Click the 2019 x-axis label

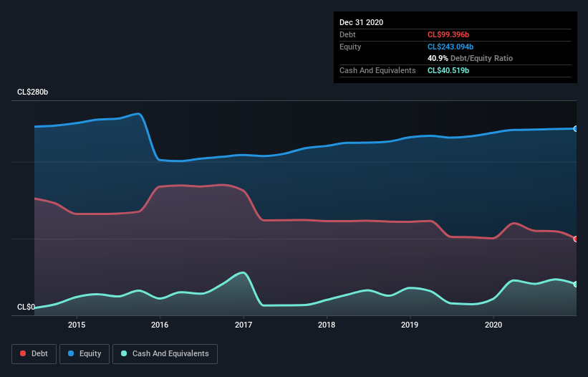click(x=410, y=325)
